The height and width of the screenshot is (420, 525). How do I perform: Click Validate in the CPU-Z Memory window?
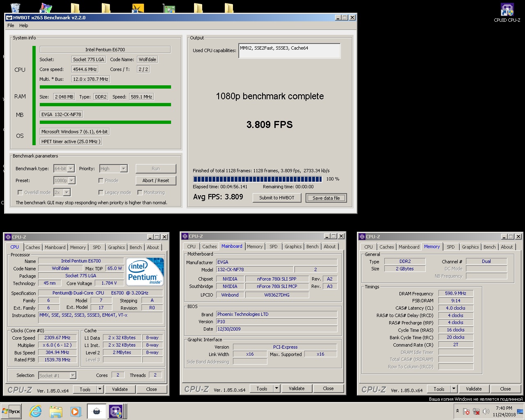474,389
